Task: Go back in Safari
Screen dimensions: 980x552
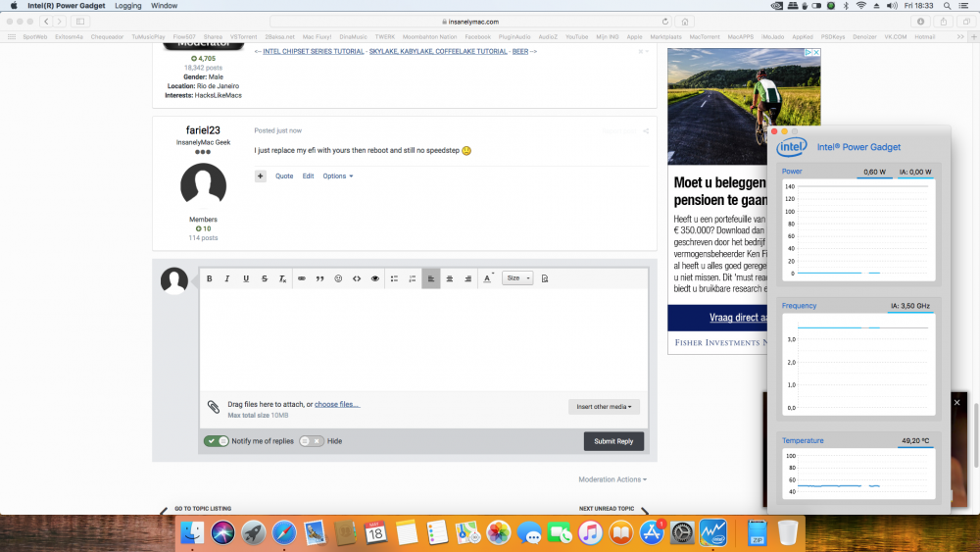Action: (x=46, y=22)
